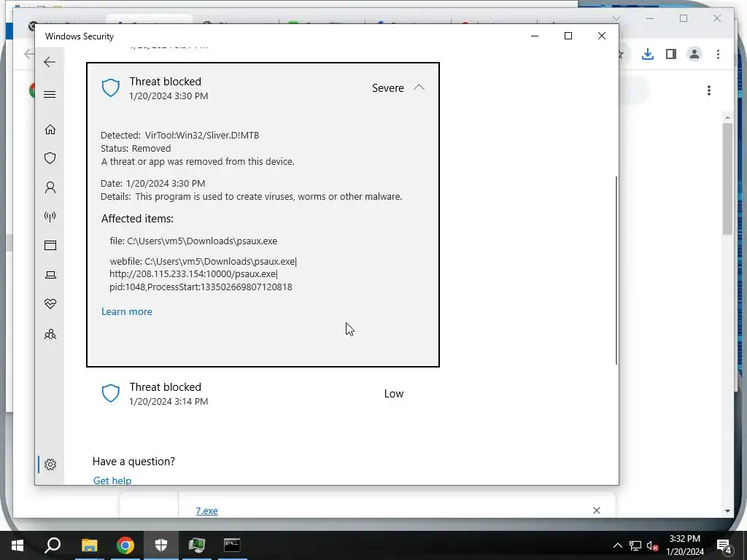Open App & browser control icon
Screen dimensions: 747x560
tap(50, 245)
